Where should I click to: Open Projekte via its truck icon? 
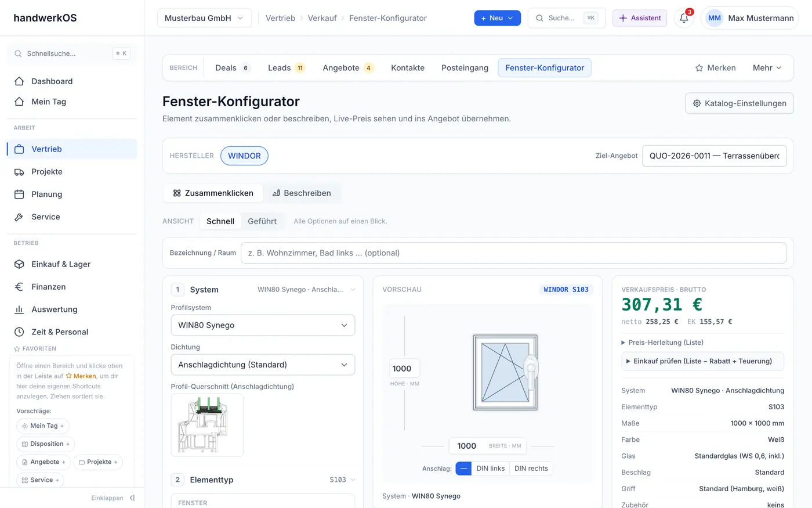coord(19,172)
